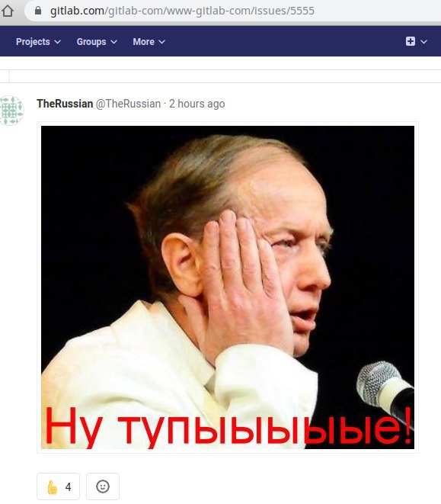
Task: View site info via padlock icon
Action: (38, 11)
